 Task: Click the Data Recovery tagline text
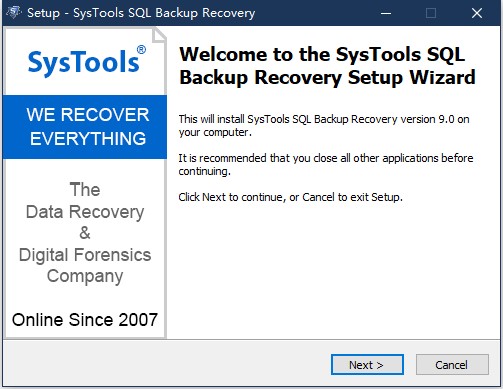(85, 212)
